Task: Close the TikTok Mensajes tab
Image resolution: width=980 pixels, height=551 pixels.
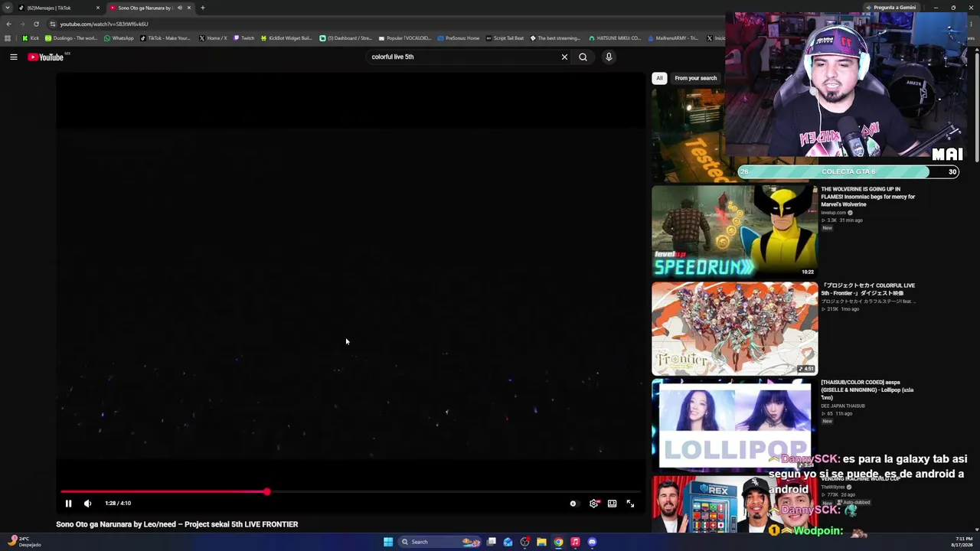Action: 98,8
